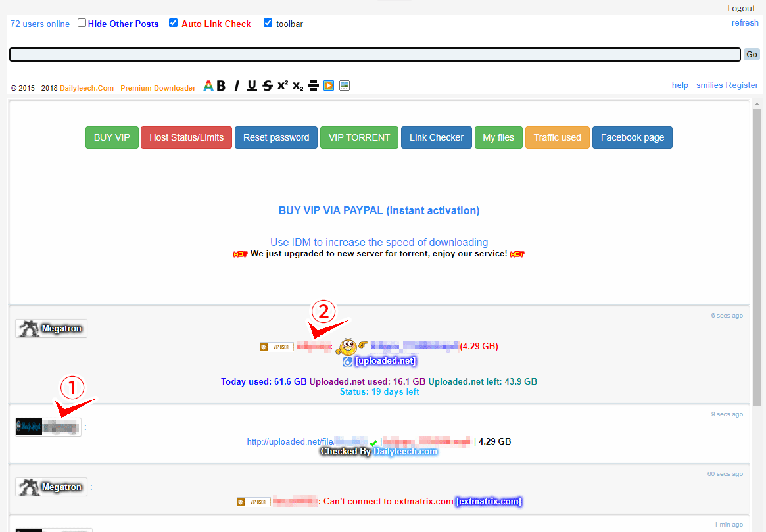Click the green checkmark after the uploaded.net link
The width and height of the screenshot is (766, 532).
[373, 443]
